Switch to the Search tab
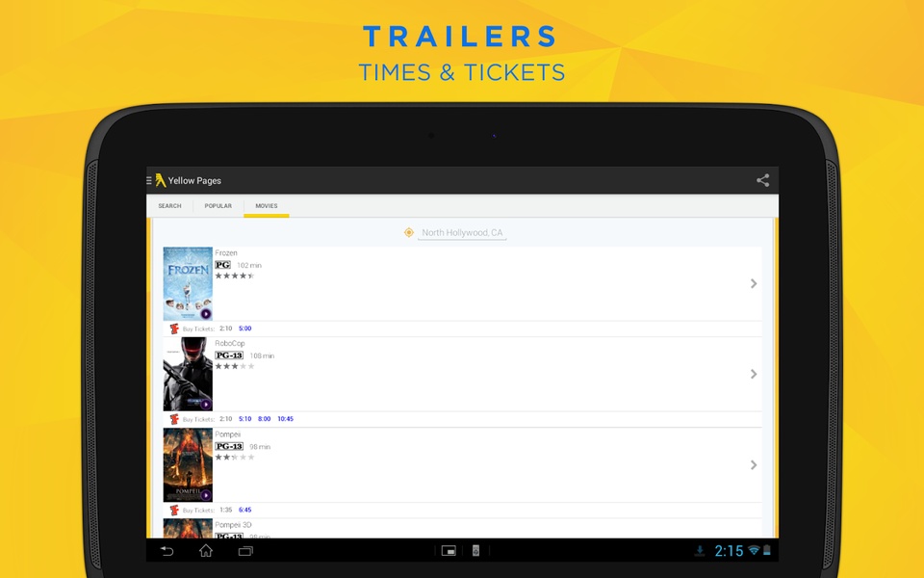 coord(169,206)
